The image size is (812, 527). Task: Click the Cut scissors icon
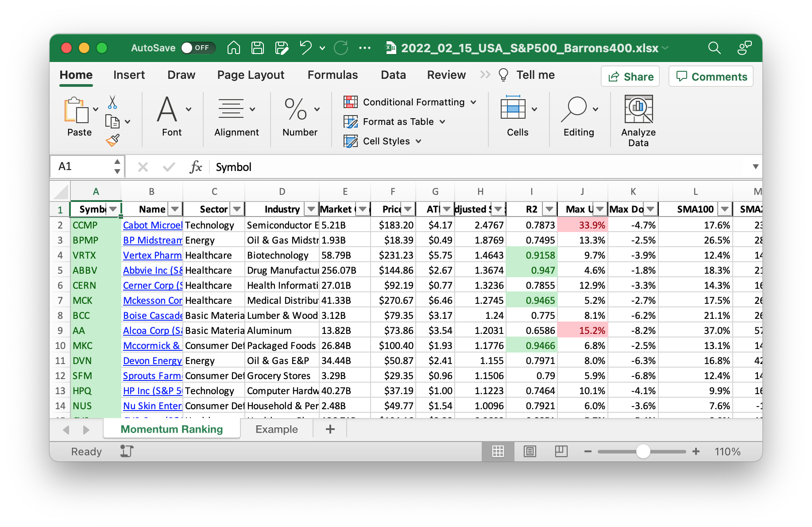[112, 102]
